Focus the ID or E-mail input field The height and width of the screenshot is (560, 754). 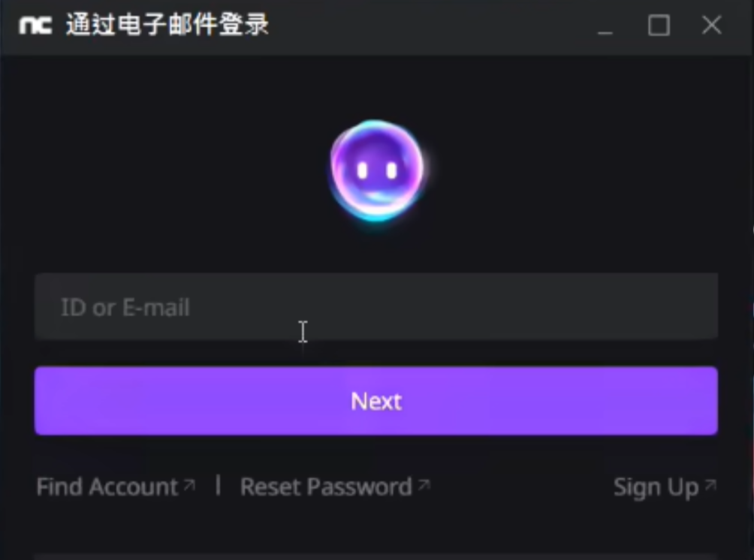pyautogui.click(x=376, y=306)
